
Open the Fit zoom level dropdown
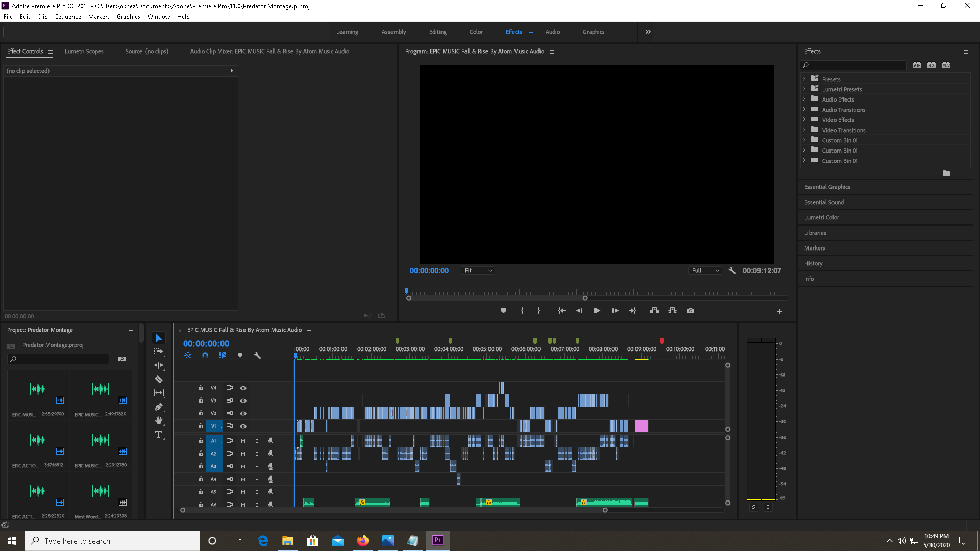478,271
